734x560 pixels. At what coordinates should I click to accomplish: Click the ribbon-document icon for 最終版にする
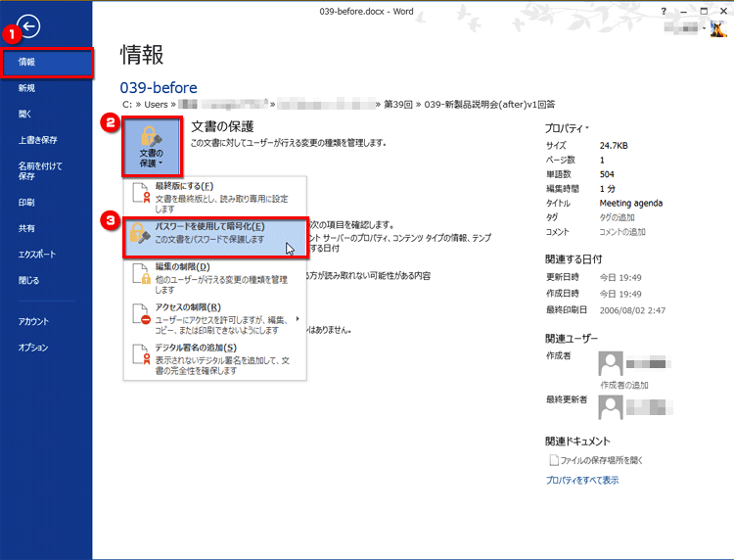[141, 193]
